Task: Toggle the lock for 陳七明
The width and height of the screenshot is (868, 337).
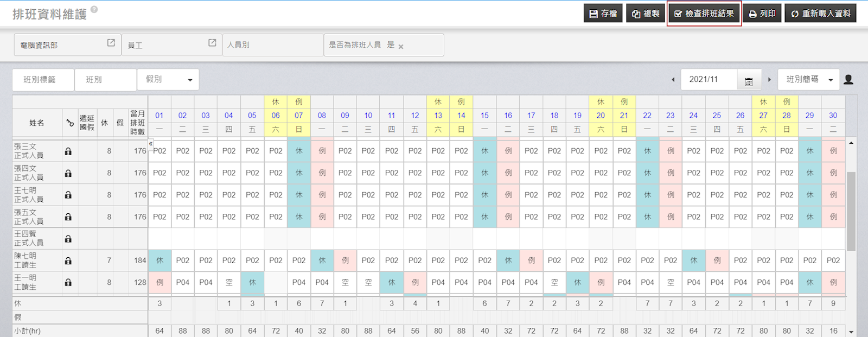Action: 68,260
